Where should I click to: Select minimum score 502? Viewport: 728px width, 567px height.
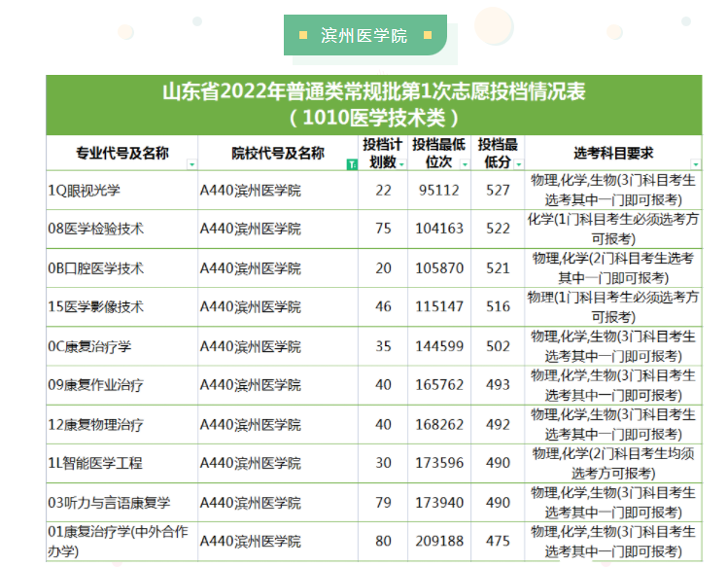click(x=498, y=346)
